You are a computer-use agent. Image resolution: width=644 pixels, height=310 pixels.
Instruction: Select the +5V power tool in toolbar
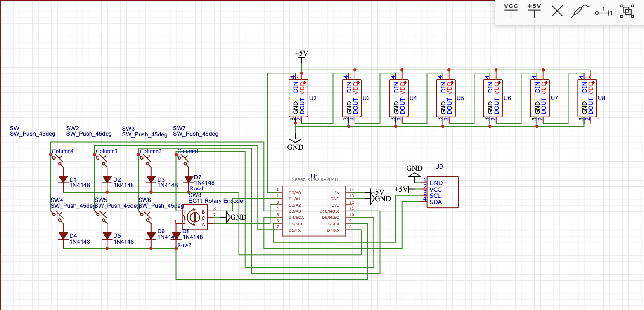534,11
